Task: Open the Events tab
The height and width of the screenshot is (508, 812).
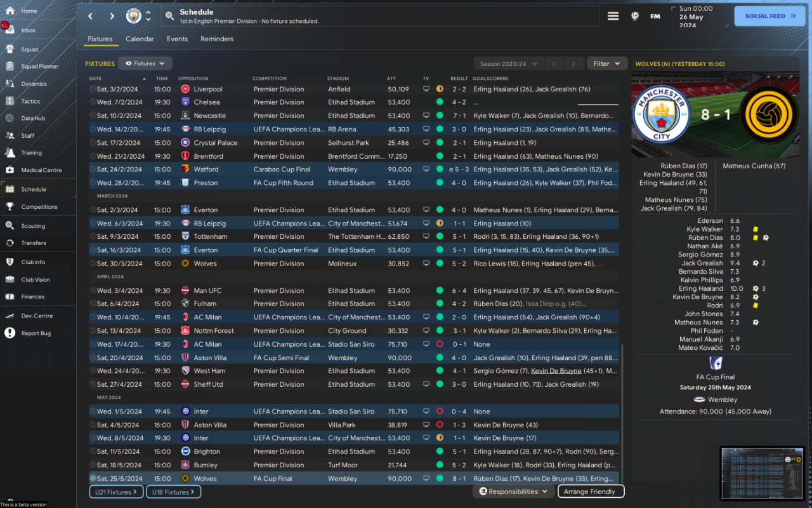Action: [x=177, y=39]
